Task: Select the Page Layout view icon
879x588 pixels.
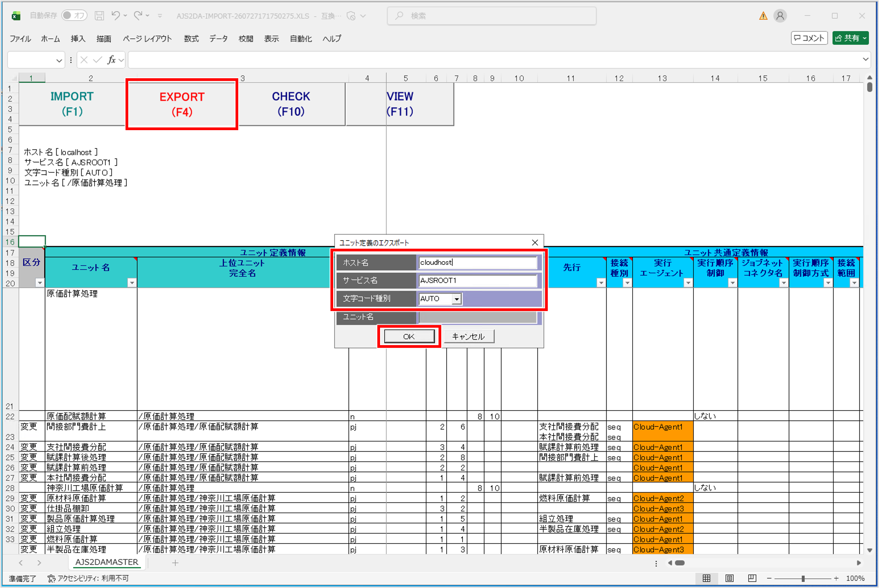Action: pos(729,578)
